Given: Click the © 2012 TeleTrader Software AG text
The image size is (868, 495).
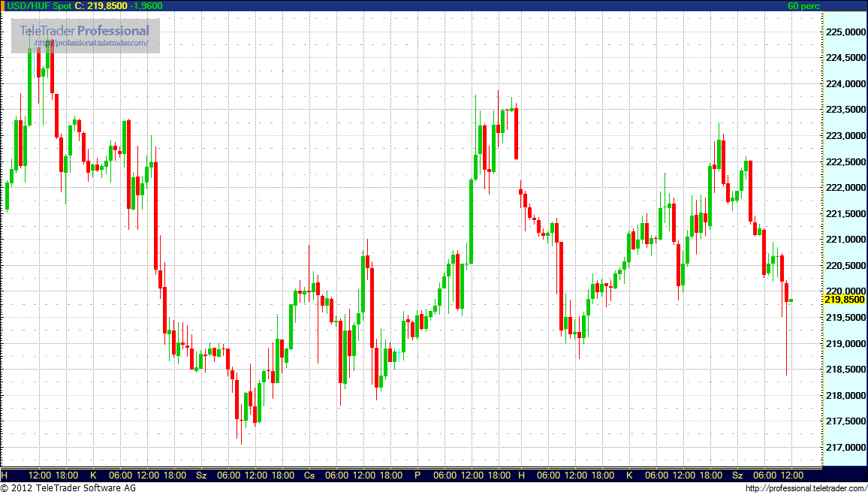Looking at the screenshot, I should pos(68,488).
